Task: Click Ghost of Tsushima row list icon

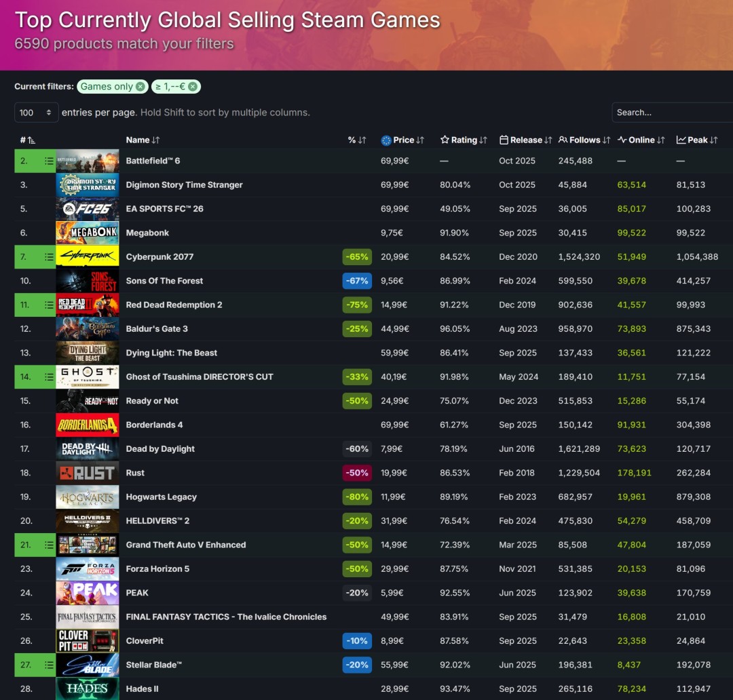Action: click(48, 377)
